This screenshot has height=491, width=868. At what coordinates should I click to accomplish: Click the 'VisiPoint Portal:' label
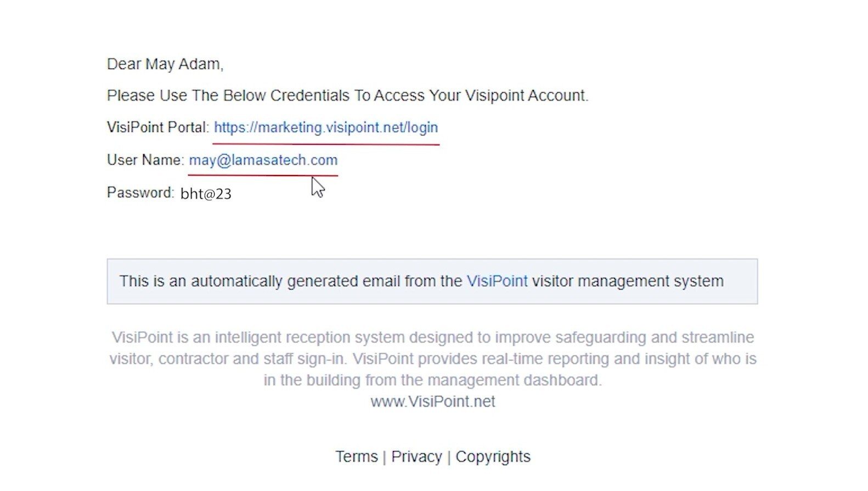[158, 127]
